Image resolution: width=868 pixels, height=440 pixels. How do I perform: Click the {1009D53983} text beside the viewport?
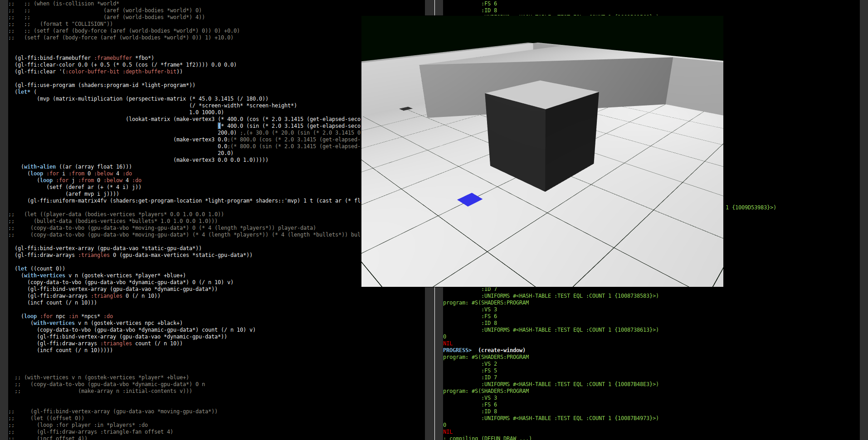(x=754, y=208)
